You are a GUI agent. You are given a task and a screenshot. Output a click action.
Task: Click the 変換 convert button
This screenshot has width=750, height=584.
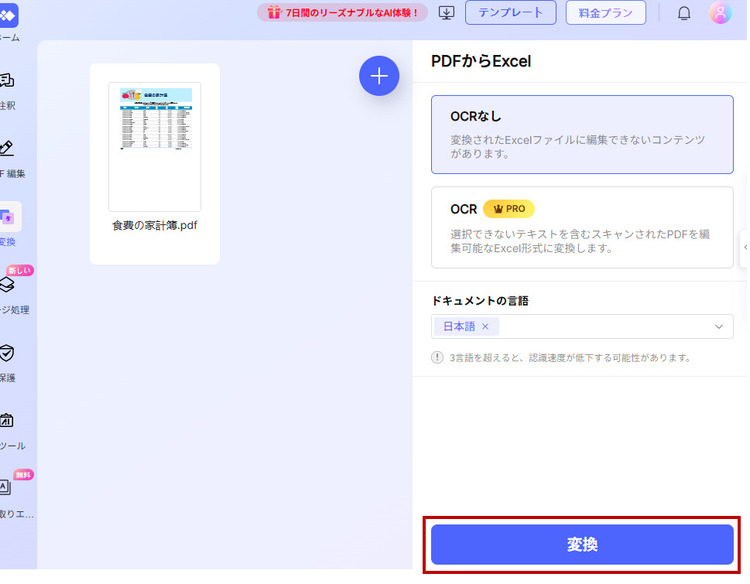point(582,544)
